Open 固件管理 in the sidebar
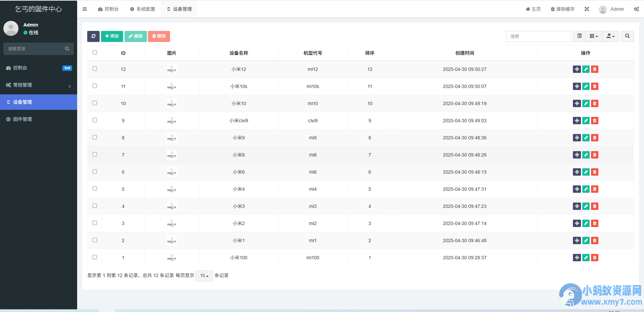The width and height of the screenshot is (644, 312). tap(39, 119)
